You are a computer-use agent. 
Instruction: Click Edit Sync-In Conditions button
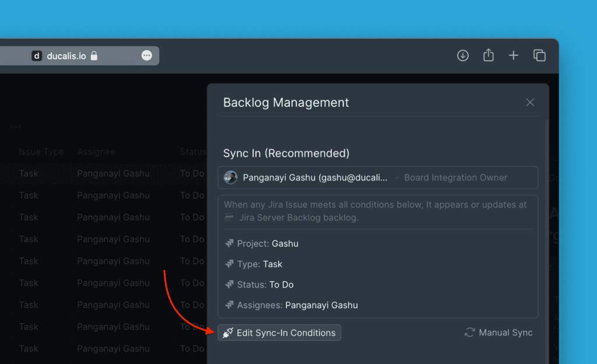[279, 333]
